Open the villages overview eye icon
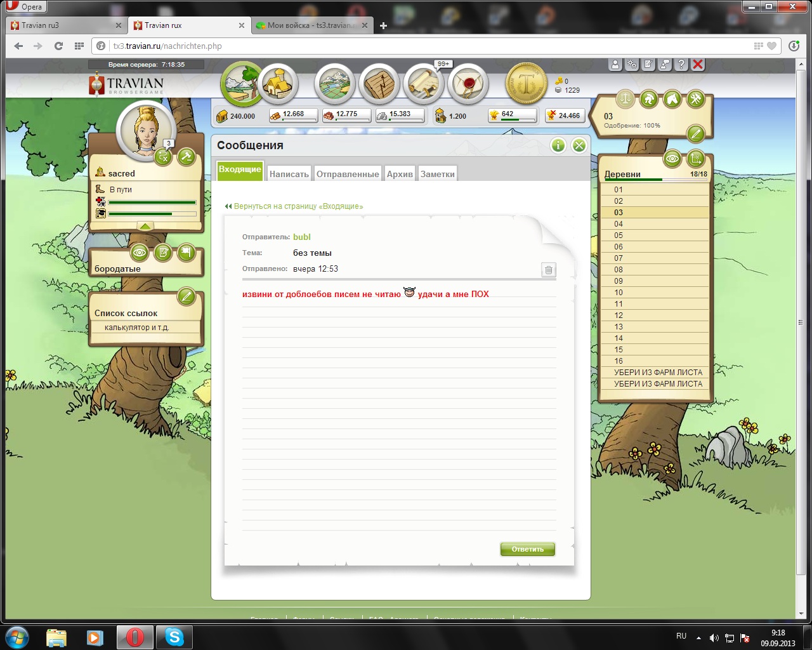The image size is (812, 650). pos(672,158)
